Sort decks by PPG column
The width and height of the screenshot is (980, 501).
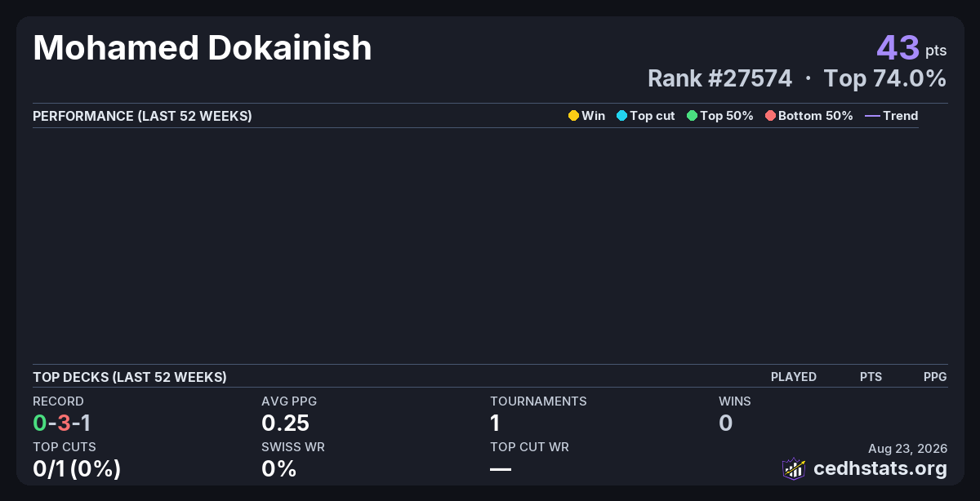pos(935,377)
